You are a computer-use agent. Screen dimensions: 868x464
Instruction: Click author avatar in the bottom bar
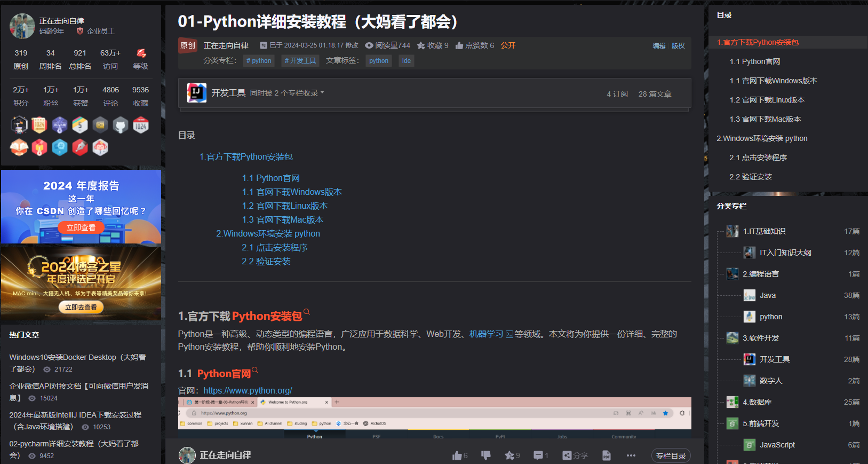pyautogui.click(x=187, y=455)
